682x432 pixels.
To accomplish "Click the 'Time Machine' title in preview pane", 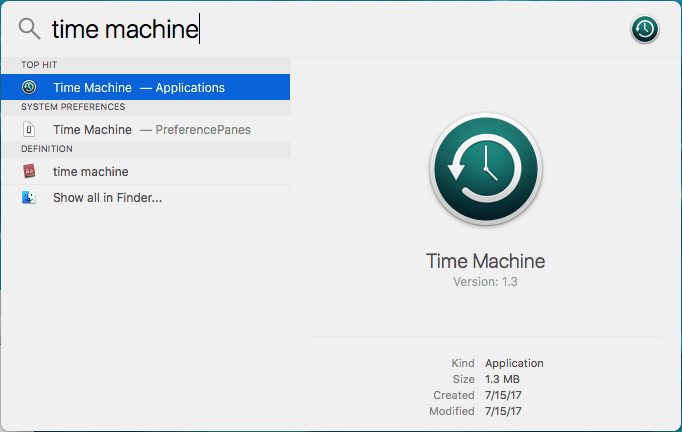I will [x=485, y=261].
